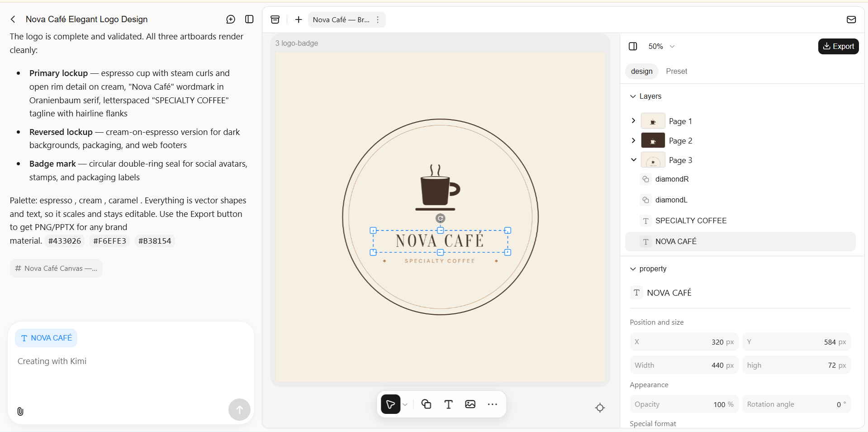
Task: Click the Page 2 thumbnail
Action: [653, 140]
